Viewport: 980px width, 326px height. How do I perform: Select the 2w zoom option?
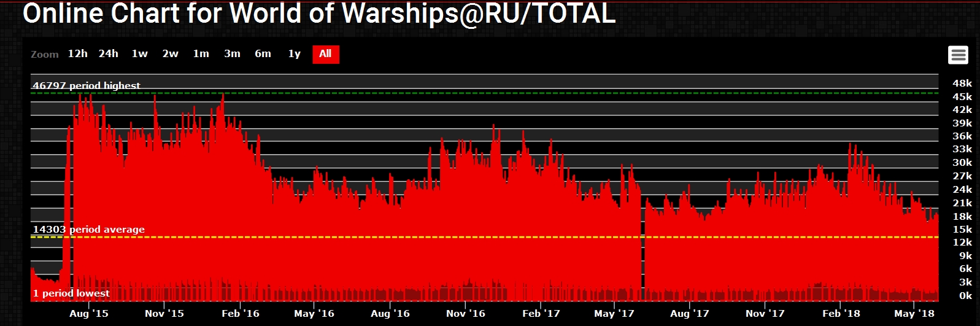coord(171,53)
